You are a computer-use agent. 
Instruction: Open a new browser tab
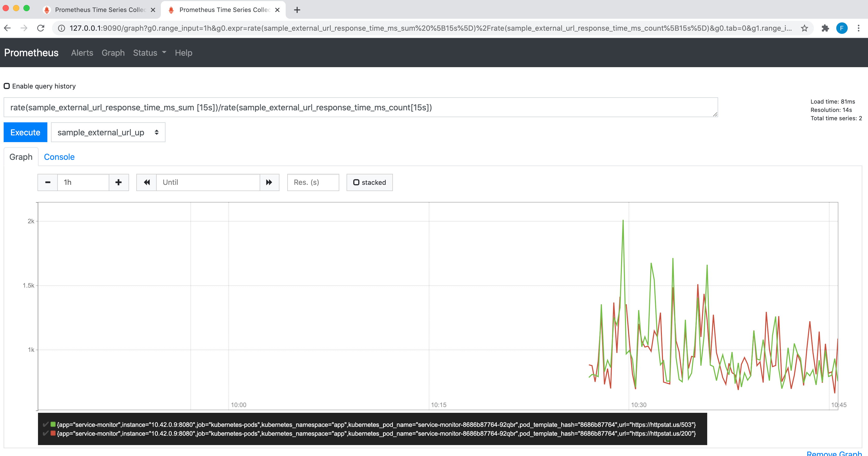297,10
